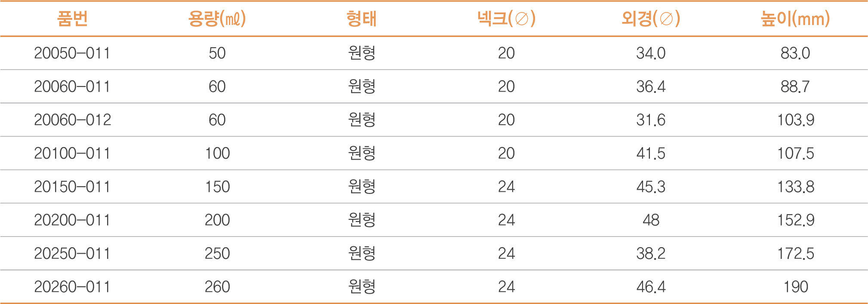Select product number 20060-011
The height and width of the screenshot is (304, 868).
(72, 87)
